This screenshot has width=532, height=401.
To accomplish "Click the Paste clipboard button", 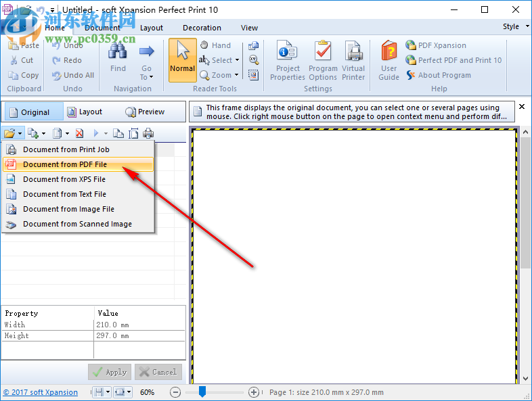I will click(24, 45).
